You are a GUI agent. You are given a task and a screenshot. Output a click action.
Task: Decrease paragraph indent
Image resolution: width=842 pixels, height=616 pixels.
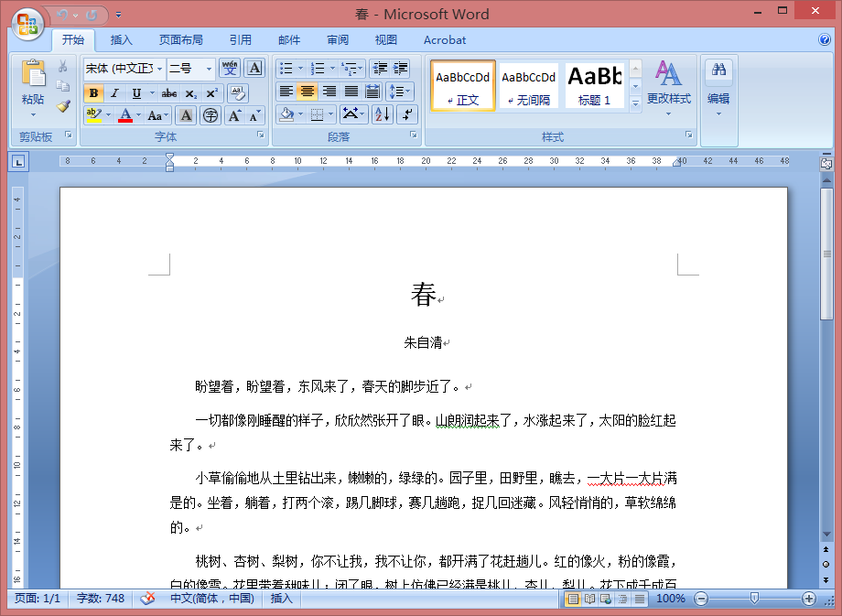[380, 69]
